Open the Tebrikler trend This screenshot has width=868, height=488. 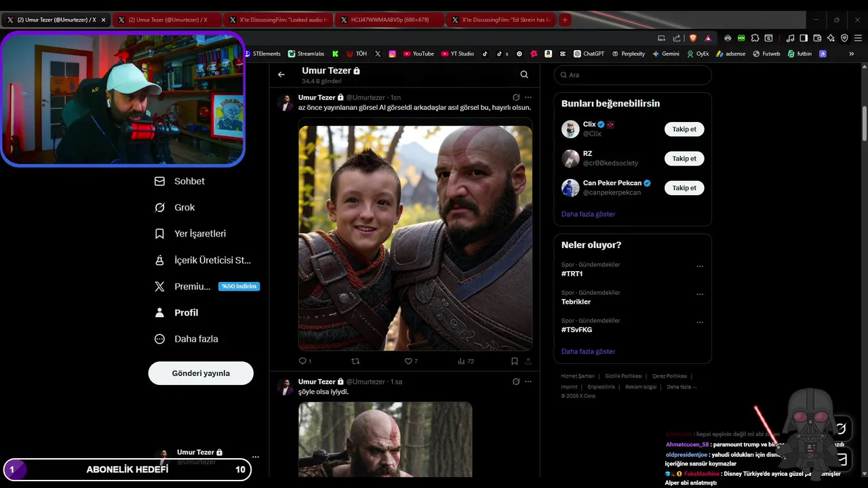point(576,302)
